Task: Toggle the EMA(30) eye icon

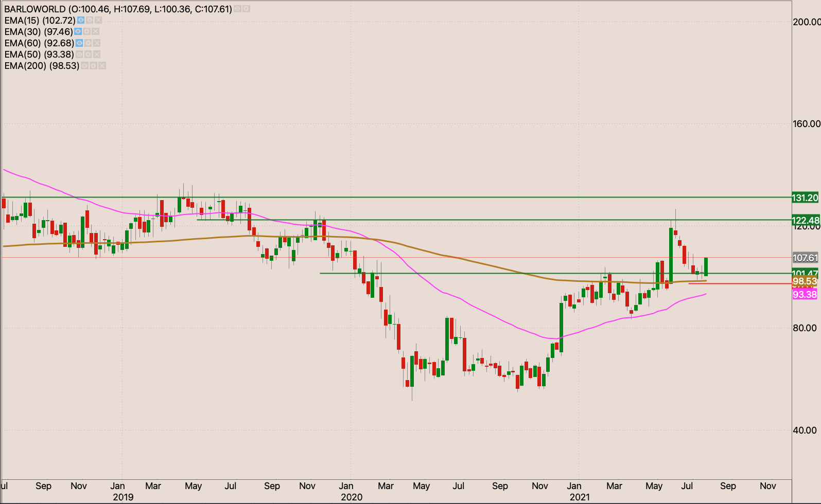Action: [x=78, y=32]
